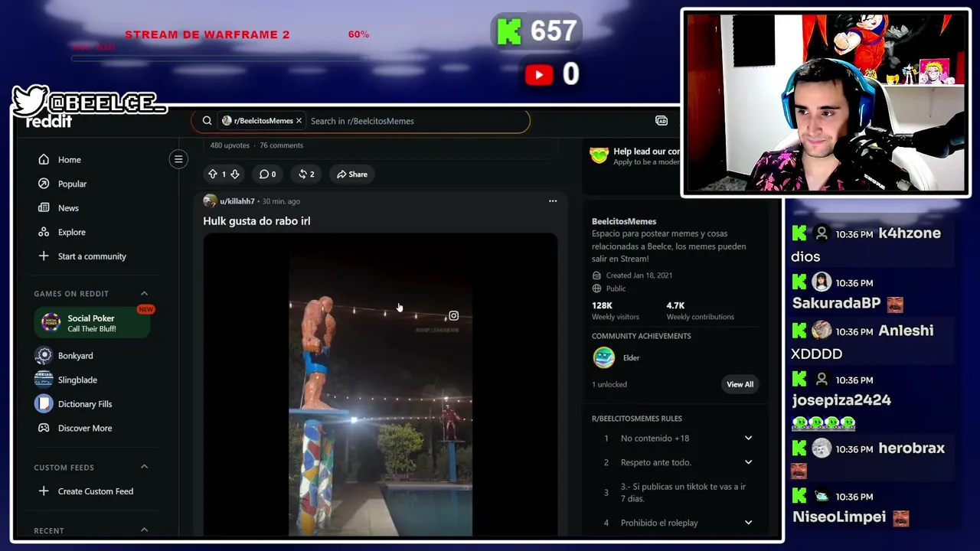
Task: Open the u/killahh7 user profile link
Action: 237,201
